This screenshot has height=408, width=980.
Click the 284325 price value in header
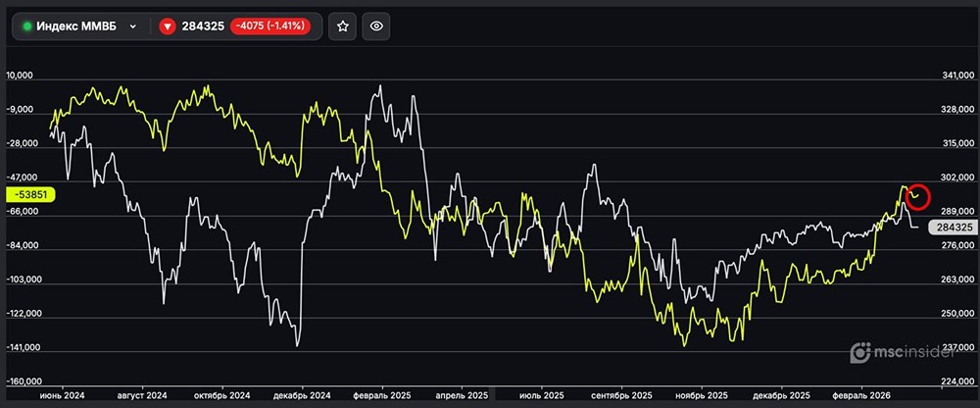(203, 26)
